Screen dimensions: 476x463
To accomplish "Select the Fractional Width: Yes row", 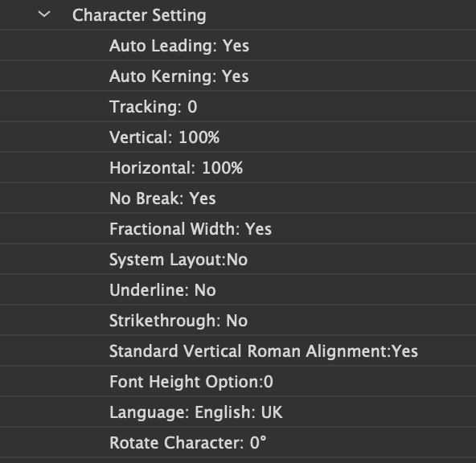I will [x=238, y=229].
